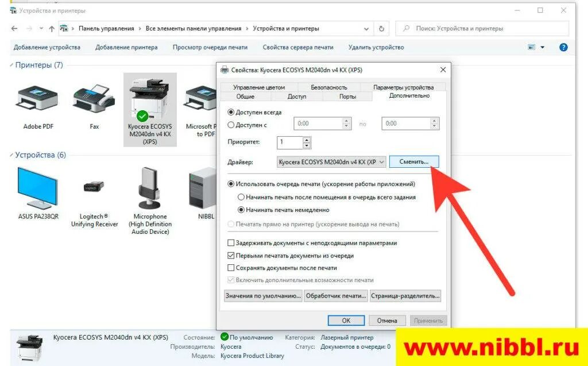Go up one folder level arrow
588x366 pixels.
[52, 29]
